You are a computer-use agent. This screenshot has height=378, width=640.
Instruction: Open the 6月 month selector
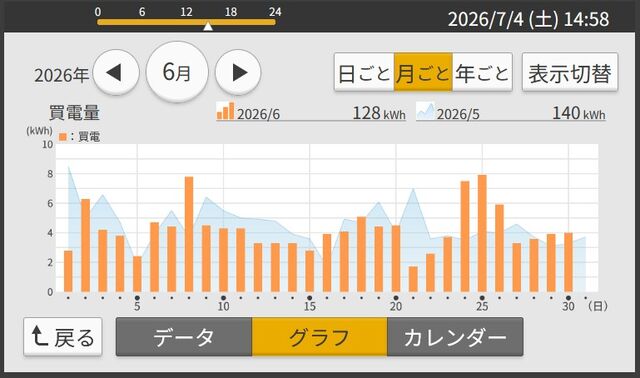coord(177,72)
